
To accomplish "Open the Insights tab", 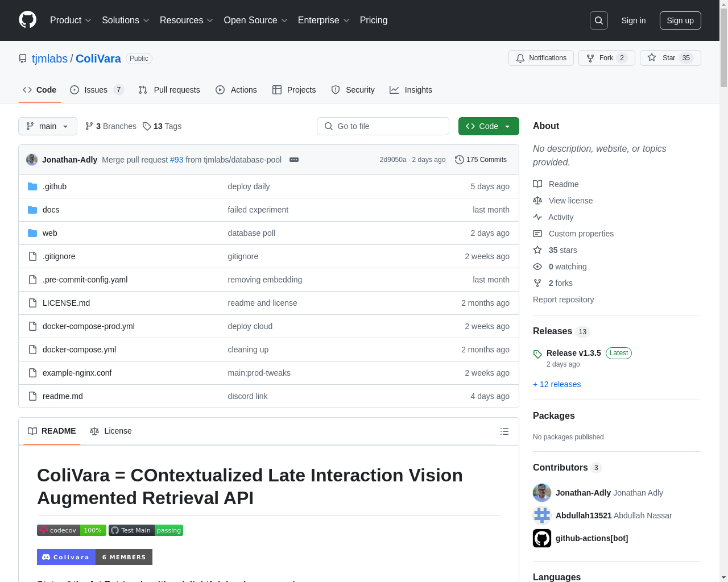I will pyautogui.click(x=411, y=90).
